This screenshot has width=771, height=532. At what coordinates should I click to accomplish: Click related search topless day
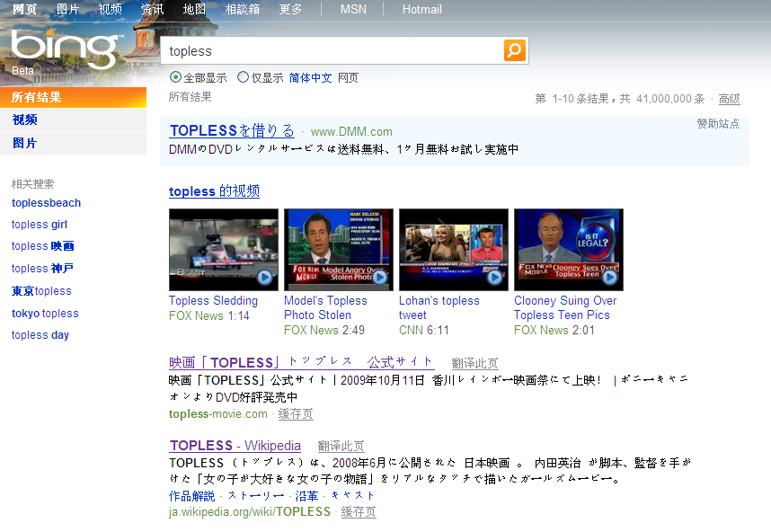40,335
